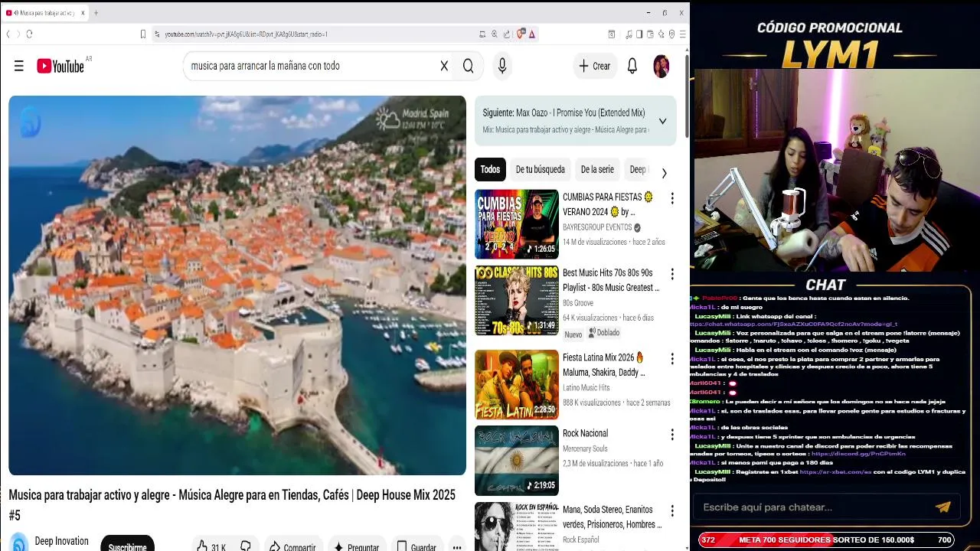Viewport: 980px width, 551px height.
Task: Open the Mercenary Souls channel name
Action: tap(585, 448)
